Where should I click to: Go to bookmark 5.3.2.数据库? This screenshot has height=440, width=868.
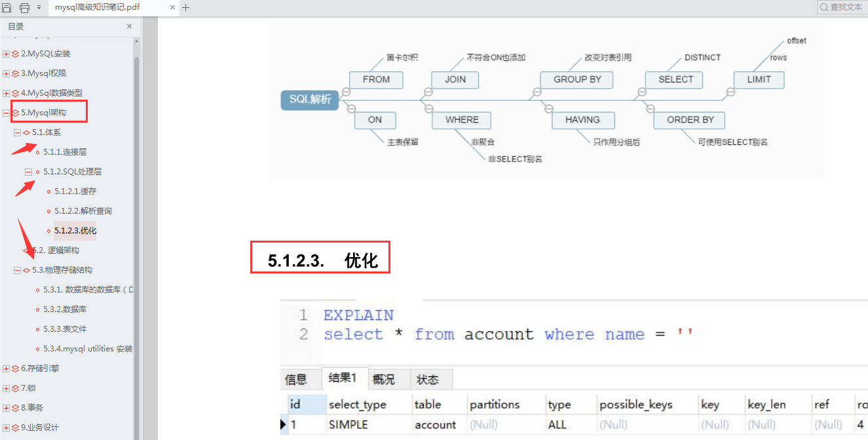[x=65, y=310]
